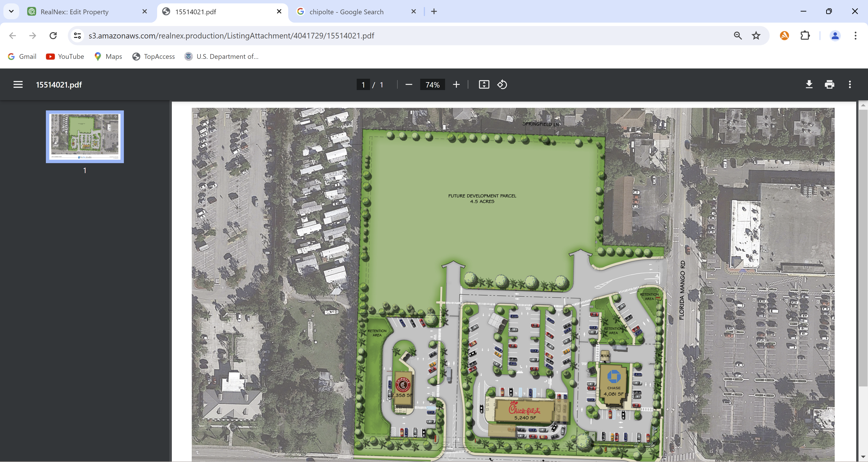Click the browser zoom magnifier icon

(x=738, y=36)
